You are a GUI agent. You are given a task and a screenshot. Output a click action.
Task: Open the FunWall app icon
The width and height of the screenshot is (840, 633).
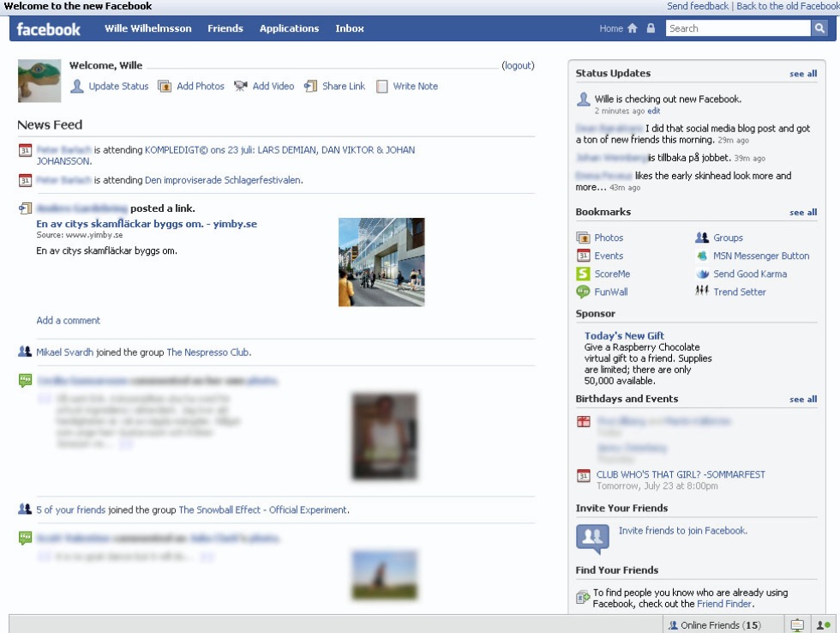(x=583, y=292)
